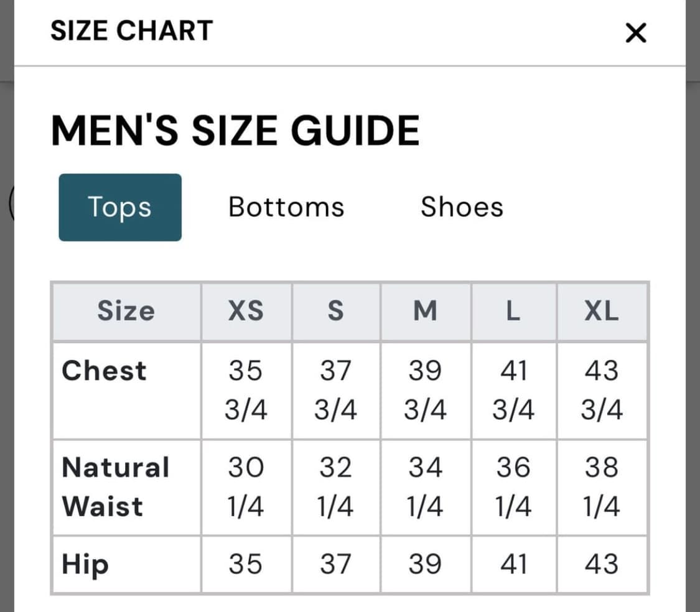
Task: Select the M size column header
Action: pyautogui.click(x=425, y=311)
